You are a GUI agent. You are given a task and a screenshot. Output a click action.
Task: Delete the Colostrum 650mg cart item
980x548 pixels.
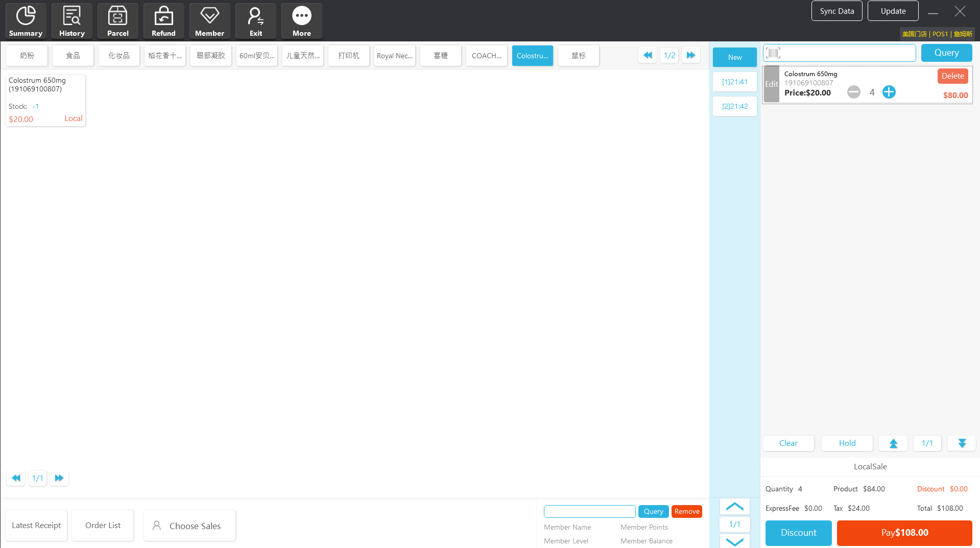pos(952,76)
